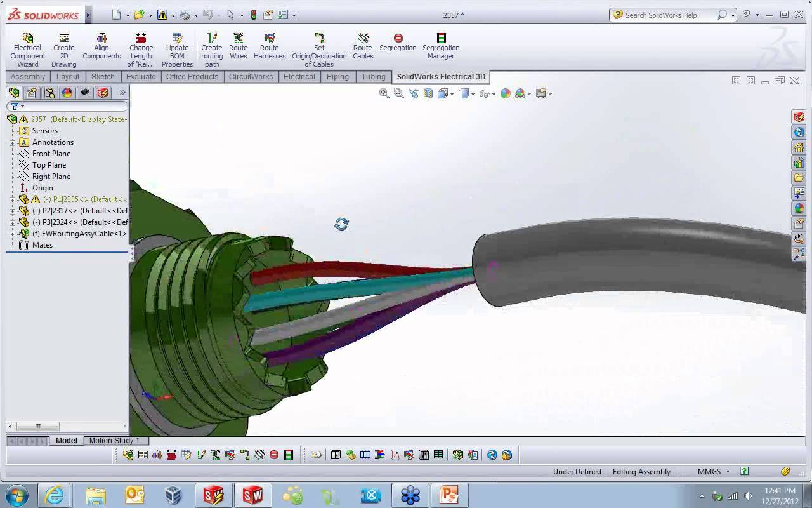The height and width of the screenshot is (508, 812).
Task: Open the Motion Study 1 tab
Action: point(116,440)
